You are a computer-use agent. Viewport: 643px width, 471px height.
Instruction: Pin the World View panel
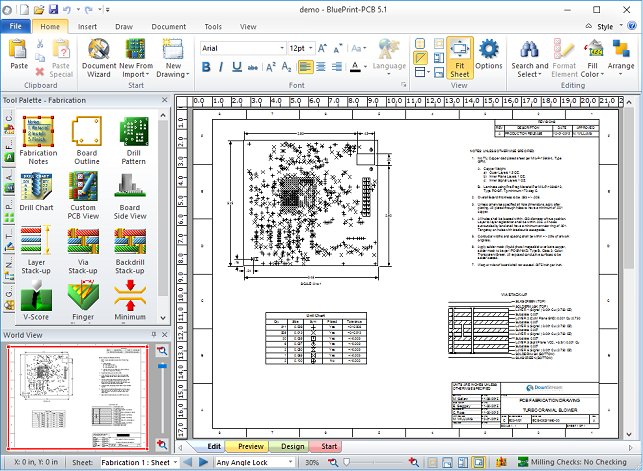pyautogui.click(x=154, y=334)
